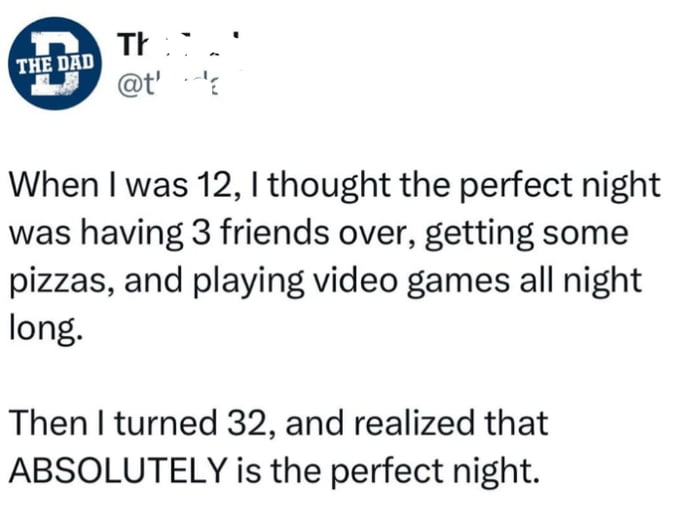Click the word "playing" in the third line

pyautogui.click(x=258, y=281)
